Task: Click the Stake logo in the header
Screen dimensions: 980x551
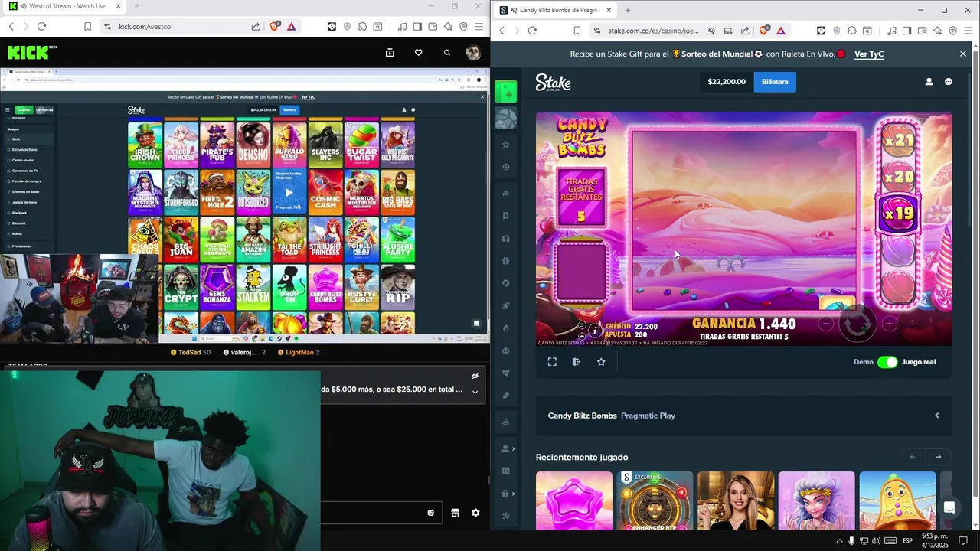Action: tap(554, 82)
